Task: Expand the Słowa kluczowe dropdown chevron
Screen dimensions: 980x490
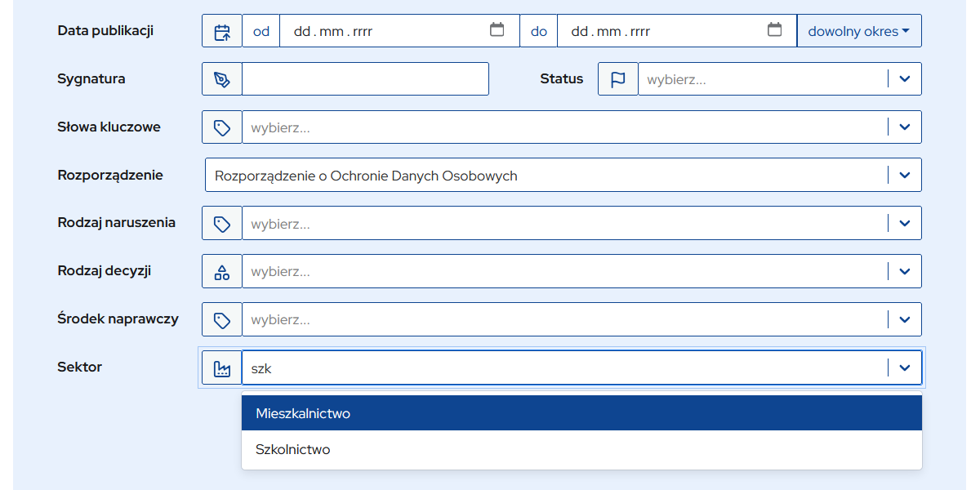Action: pyautogui.click(x=904, y=127)
